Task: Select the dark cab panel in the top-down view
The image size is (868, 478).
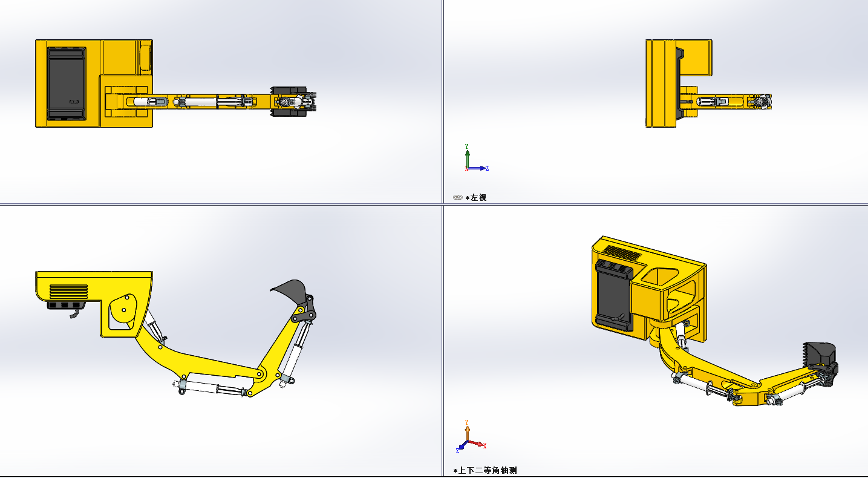Action: [x=67, y=83]
